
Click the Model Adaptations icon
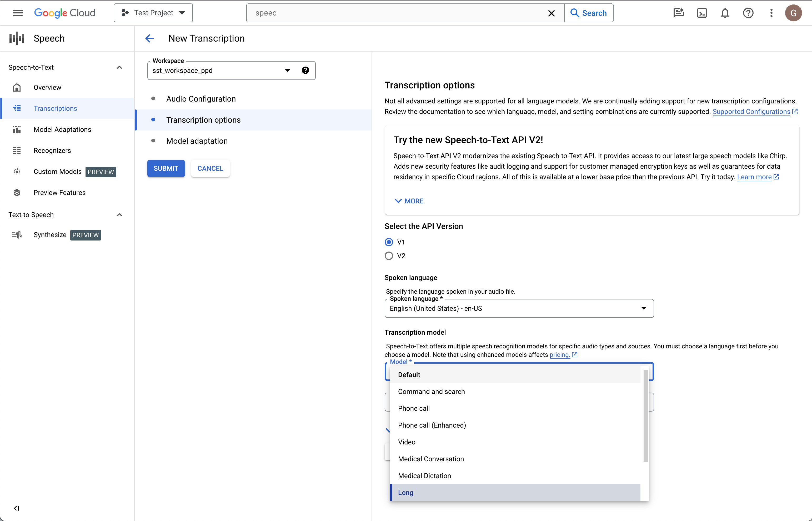click(x=16, y=129)
